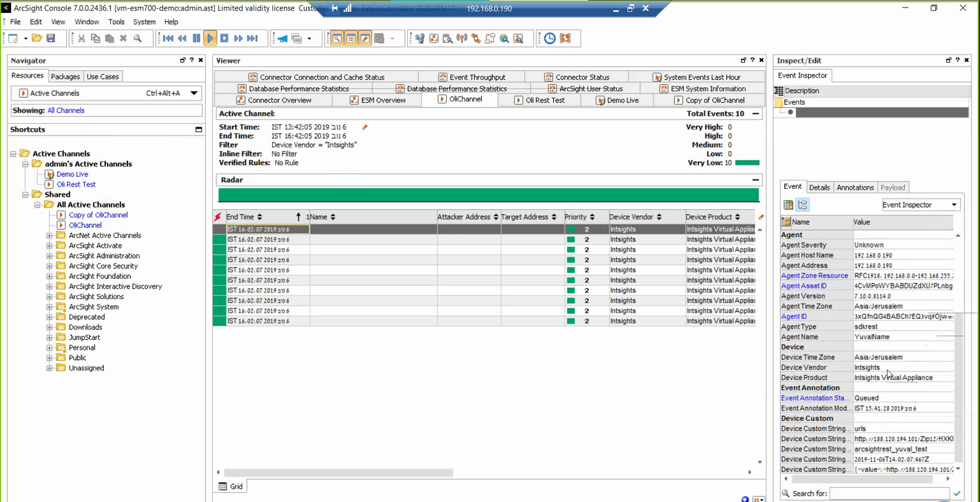Toggle the grouped tree view icon in Event tab
Image resolution: width=980 pixels, height=502 pixels.
tap(802, 205)
